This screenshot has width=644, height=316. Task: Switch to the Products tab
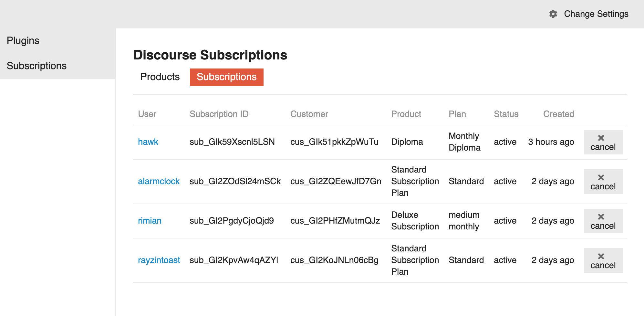(160, 77)
